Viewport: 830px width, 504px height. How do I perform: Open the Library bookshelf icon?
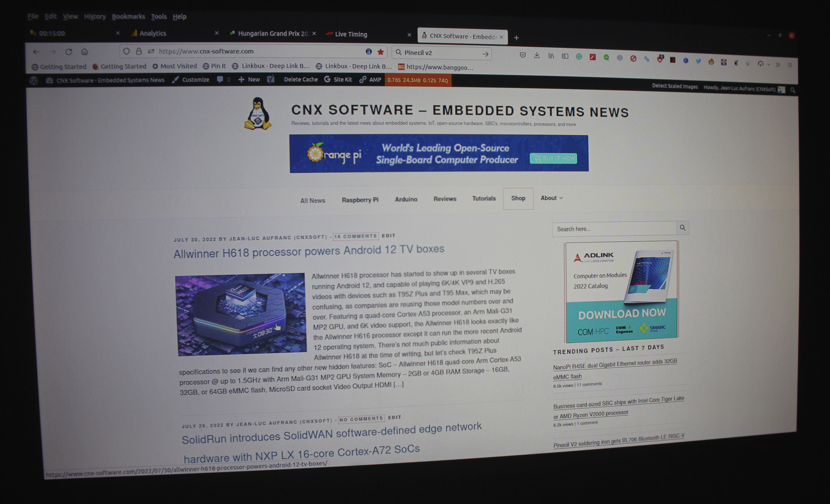click(x=551, y=56)
